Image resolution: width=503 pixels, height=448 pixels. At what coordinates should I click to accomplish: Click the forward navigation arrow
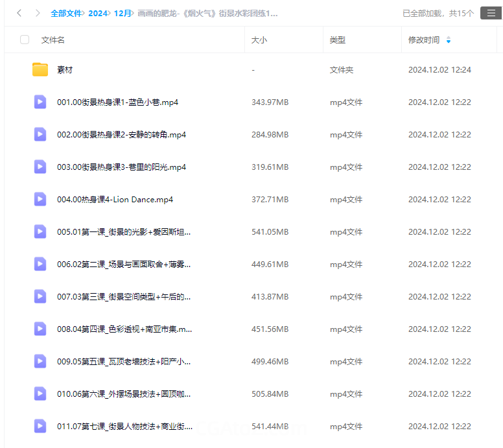click(38, 13)
